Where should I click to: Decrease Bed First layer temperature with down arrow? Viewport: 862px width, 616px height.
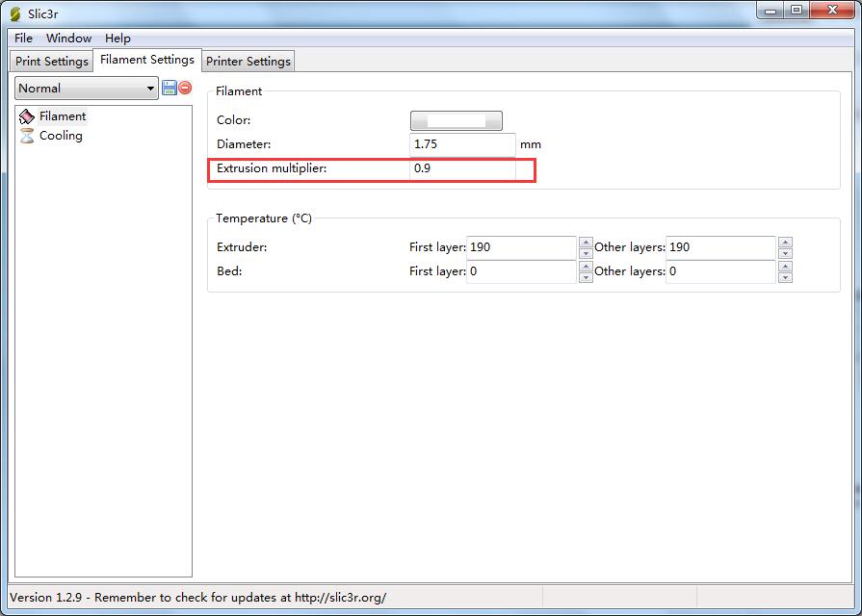click(586, 277)
